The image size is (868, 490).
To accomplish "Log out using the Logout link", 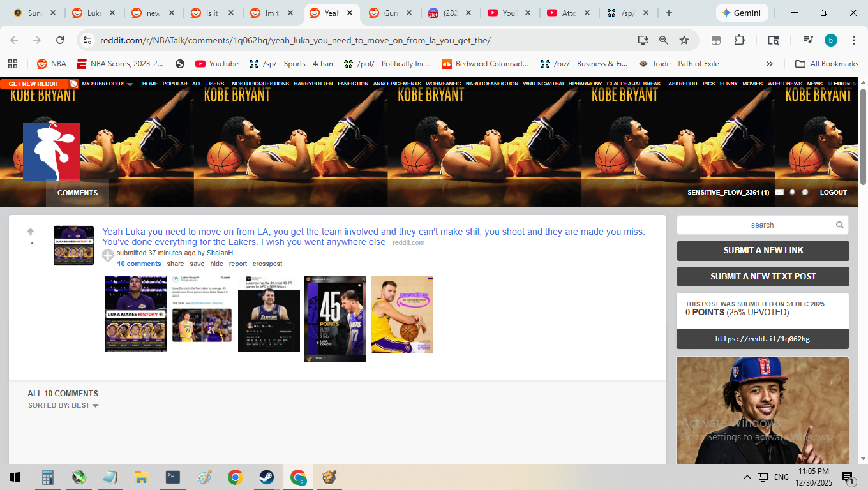I will coord(834,193).
